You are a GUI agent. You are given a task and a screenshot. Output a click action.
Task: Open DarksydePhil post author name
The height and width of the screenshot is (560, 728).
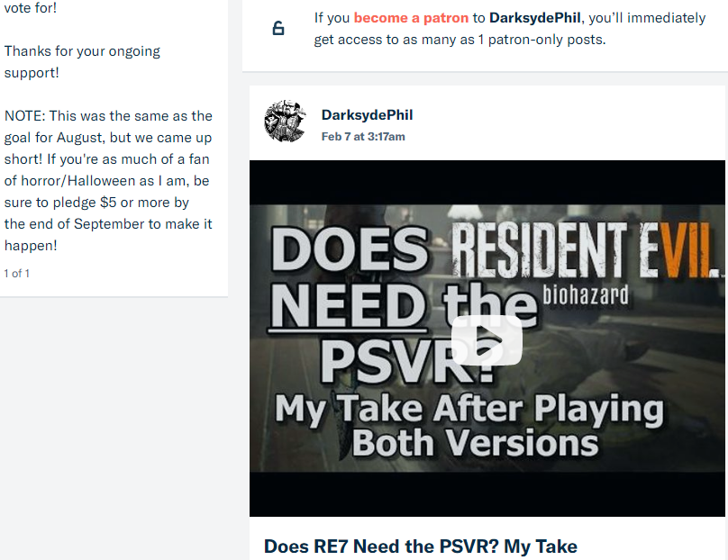tap(367, 115)
